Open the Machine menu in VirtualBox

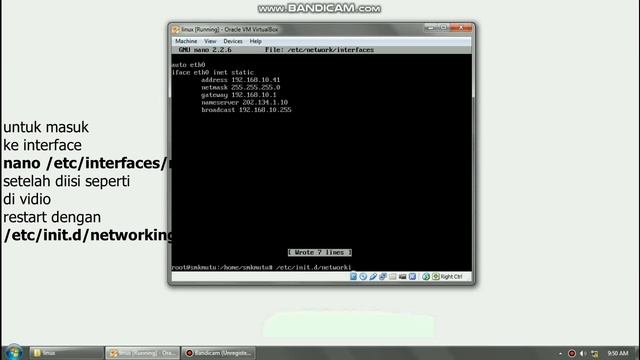[186, 41]
